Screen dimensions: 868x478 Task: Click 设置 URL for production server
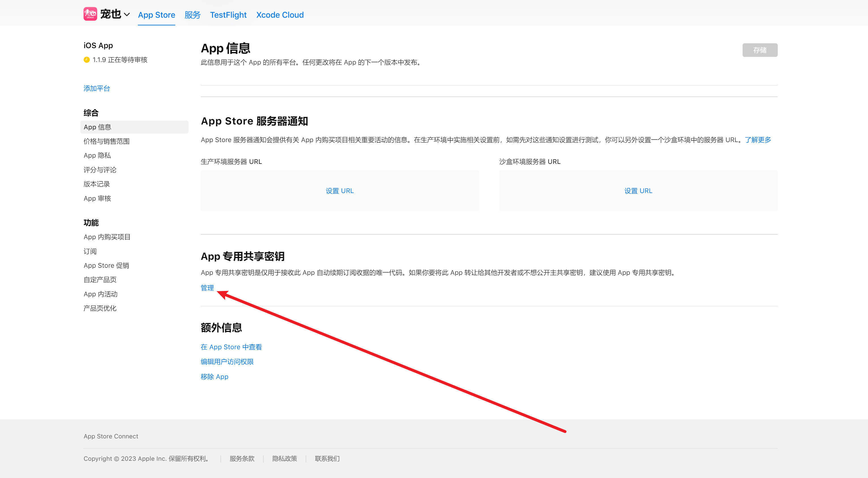point(339,191)
